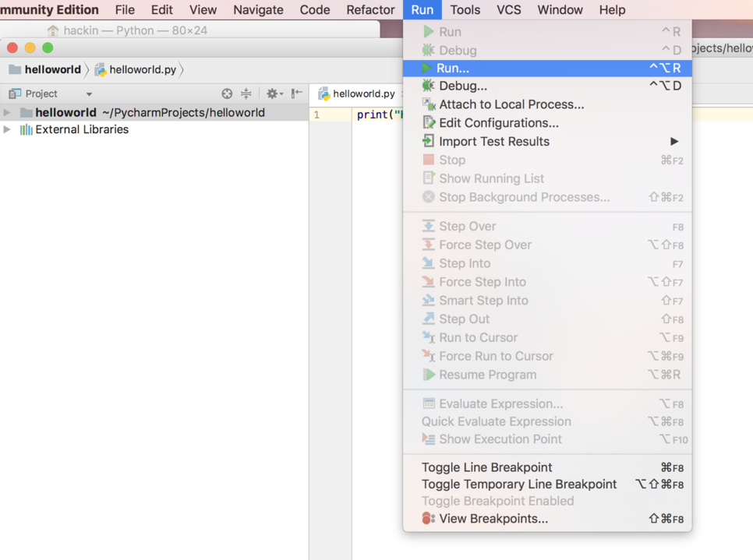
Task: Open the File menu
Action: [125, 9]
